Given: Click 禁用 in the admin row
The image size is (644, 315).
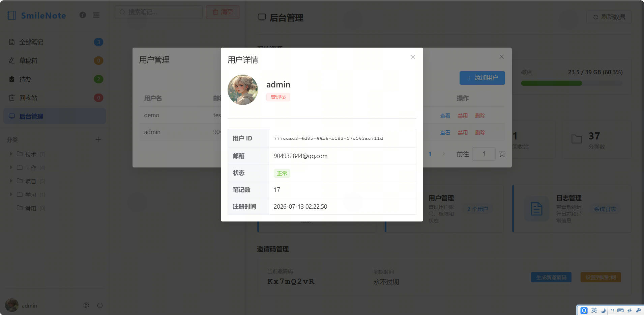Looking at the screenshot, I should (x=463, y=132).
